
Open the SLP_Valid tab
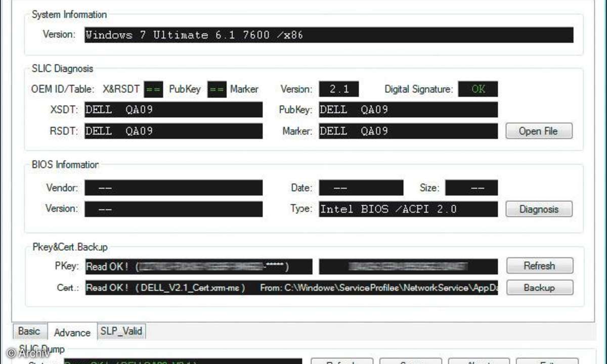click(x=121, y=331)
